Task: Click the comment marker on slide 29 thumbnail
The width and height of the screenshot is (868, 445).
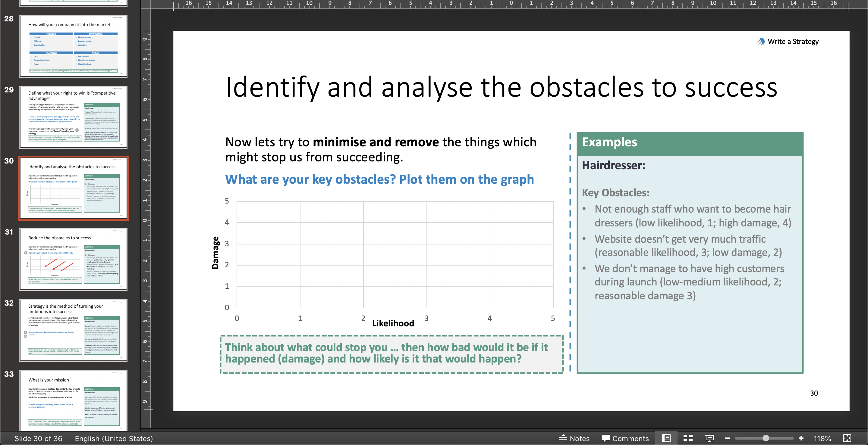Action: coord(77,130)
